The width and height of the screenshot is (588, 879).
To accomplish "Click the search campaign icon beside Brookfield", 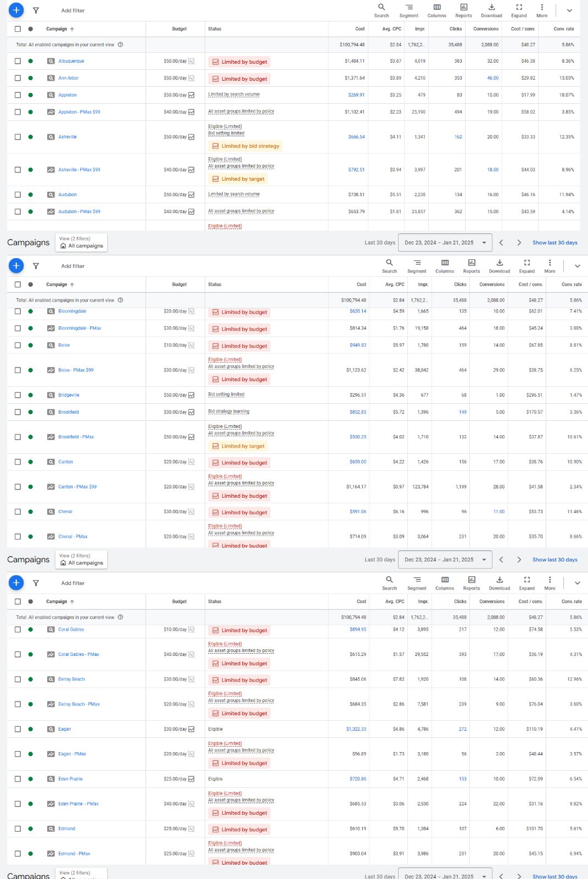I will 51,412.
